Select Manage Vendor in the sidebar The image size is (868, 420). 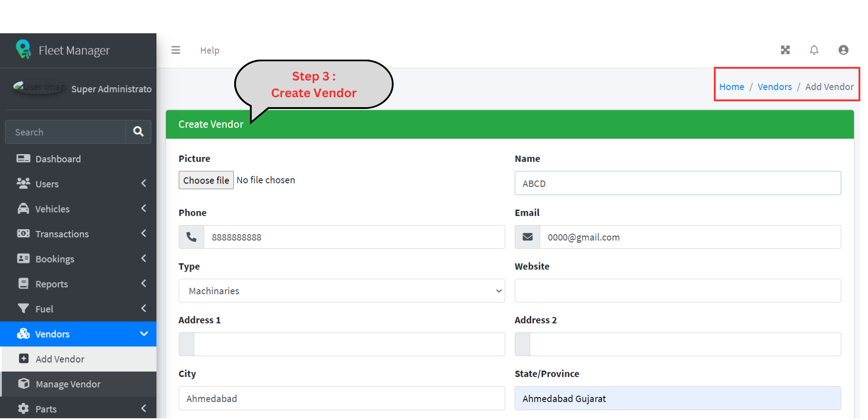(x=68, y=384)
